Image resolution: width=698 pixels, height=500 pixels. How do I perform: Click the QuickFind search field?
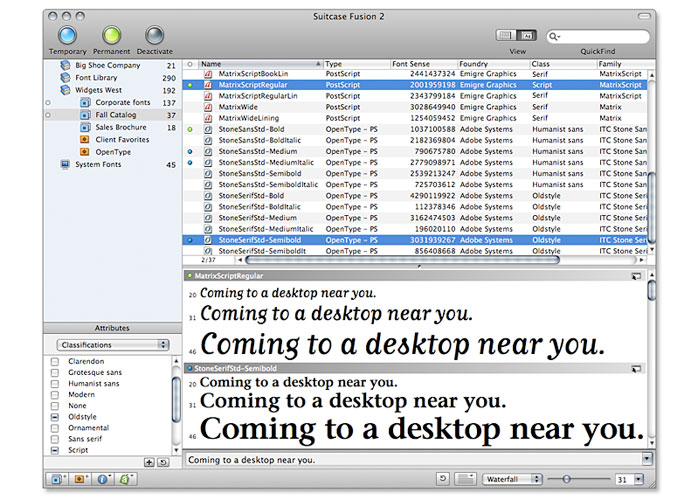pyautogui.click(x=598, y=37)
